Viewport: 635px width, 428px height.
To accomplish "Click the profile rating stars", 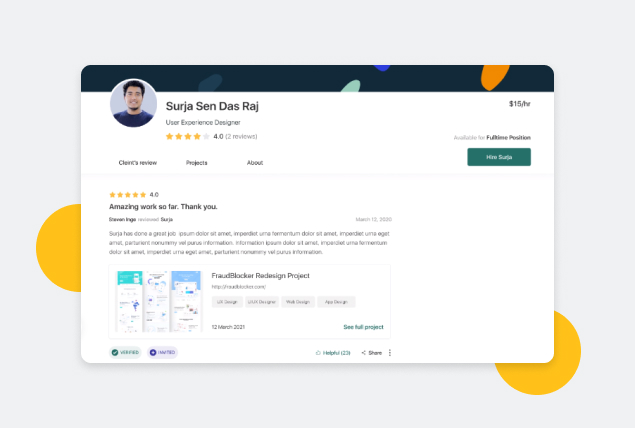I will 188,136.
